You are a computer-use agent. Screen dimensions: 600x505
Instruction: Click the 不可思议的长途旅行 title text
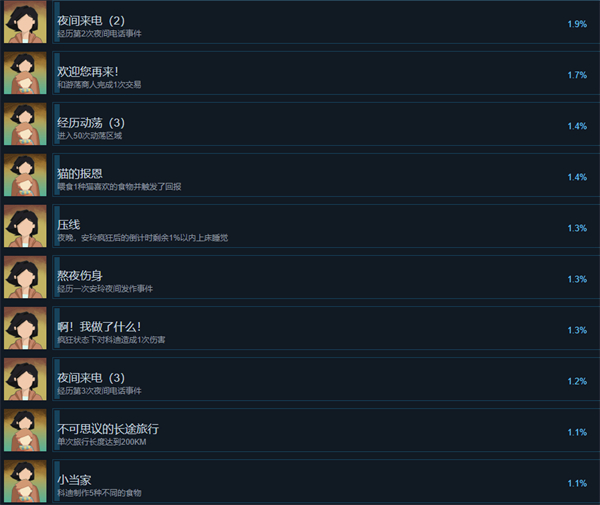[x=108, y=429]
